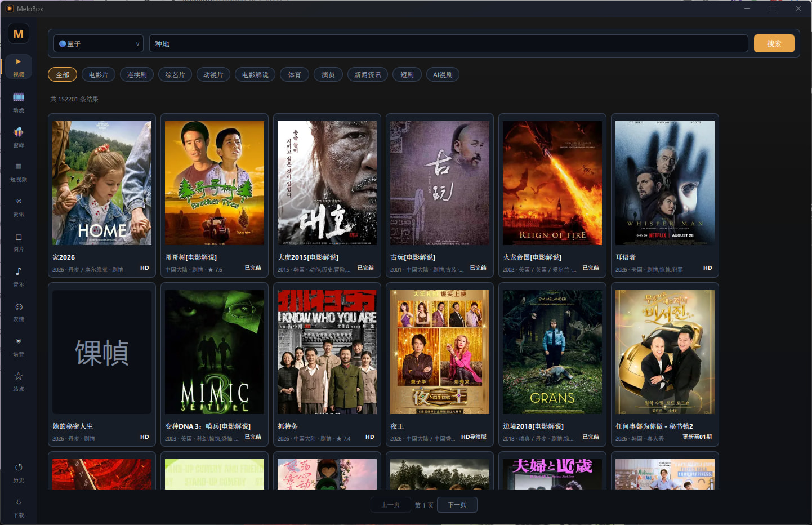Click the title 大虎2015[电影解说]
The image size is (812, 525).
pyautogui.click(x=308, y=257)
